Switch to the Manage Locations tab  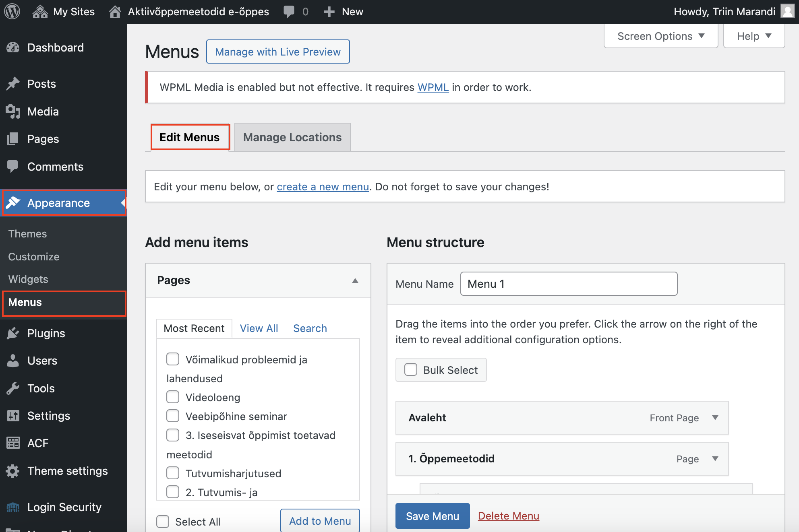pos(292,137)
